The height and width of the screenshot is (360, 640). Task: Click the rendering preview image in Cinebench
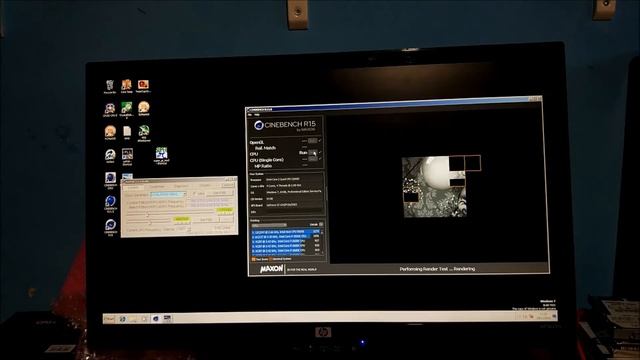(435, 187)
